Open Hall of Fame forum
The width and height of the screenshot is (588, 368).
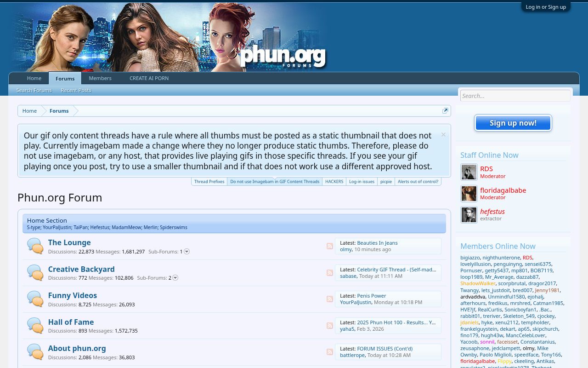point(71,322)
